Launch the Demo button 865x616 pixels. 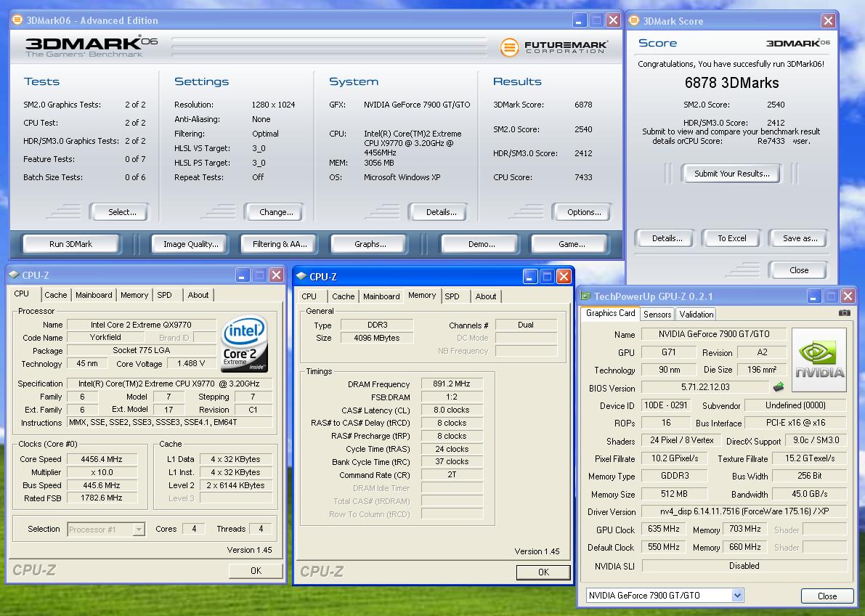pos(482,244)
